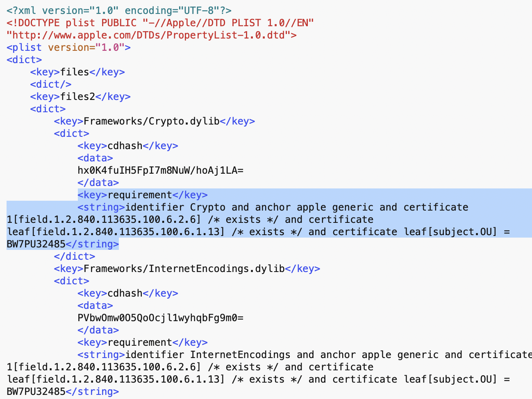Click the highlighted BW7PU32485 value
The width and height of the screenshot is (532, 399).
pyautogui.click(x=36, y=244)
